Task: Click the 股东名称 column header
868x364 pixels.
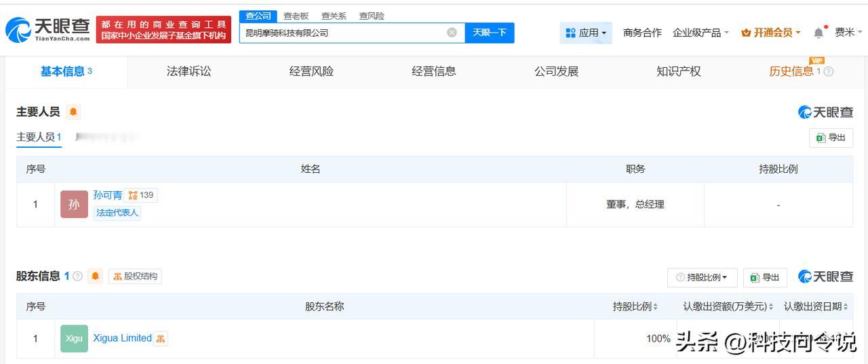Action: 325,306
